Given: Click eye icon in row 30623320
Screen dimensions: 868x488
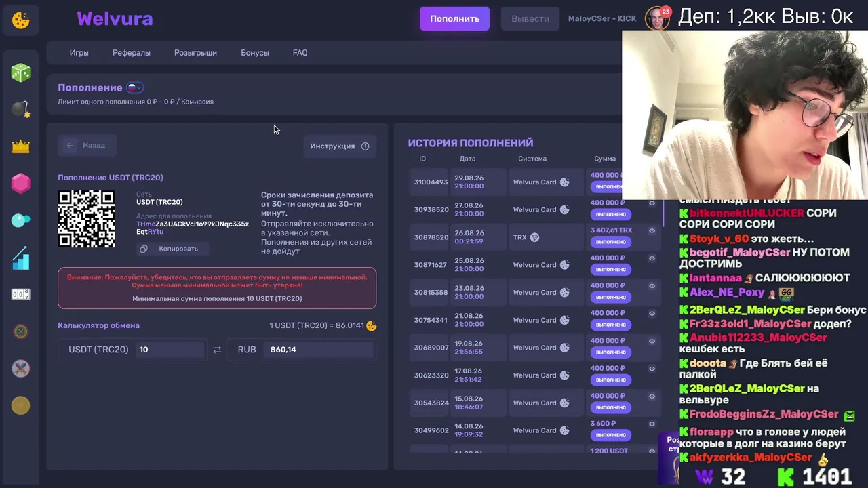Looking at the screenshot, I should [x=652, y=369].
